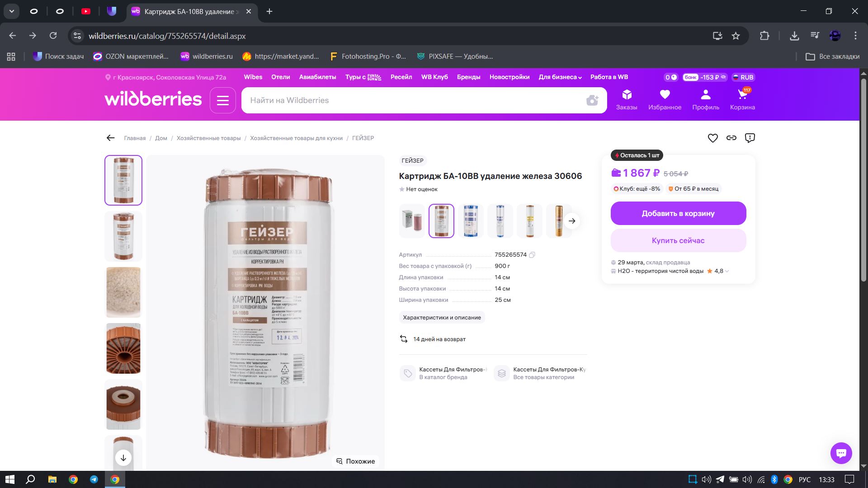Open Корзина shopping cart

point(742,99)
